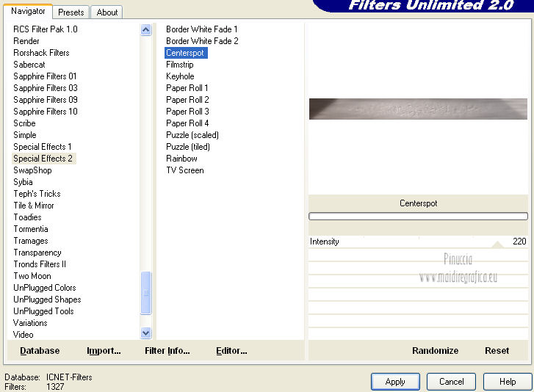Click the Centerspot preview image
Image resolution: width=534 pixels, height=392 pixels.
418,109
